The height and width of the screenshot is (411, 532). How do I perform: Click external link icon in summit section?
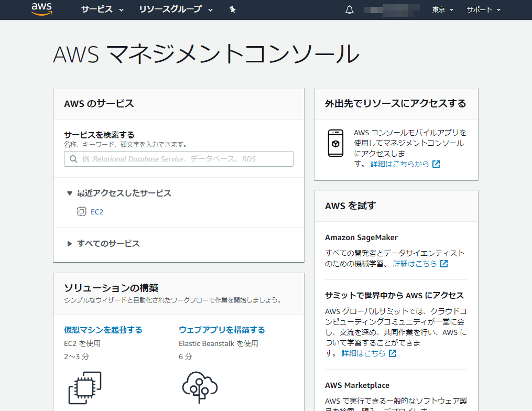tap(393, 353)
